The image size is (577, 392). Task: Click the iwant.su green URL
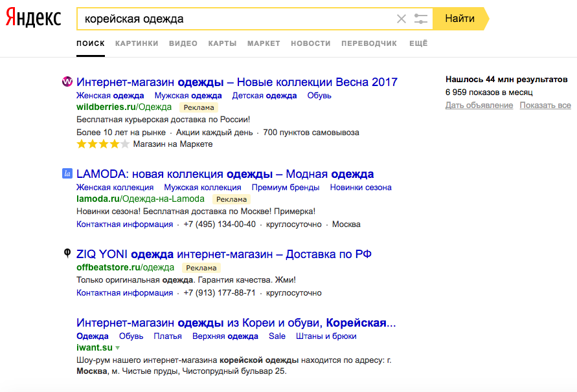click(95, 347)
